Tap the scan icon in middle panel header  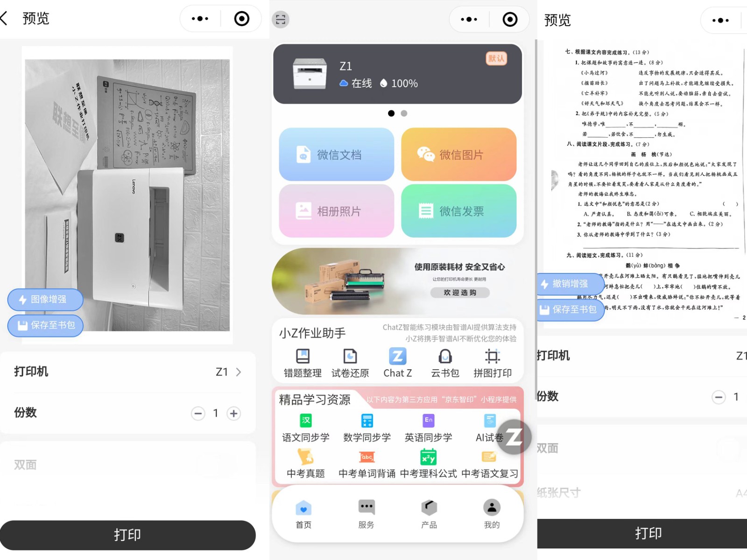281,20
